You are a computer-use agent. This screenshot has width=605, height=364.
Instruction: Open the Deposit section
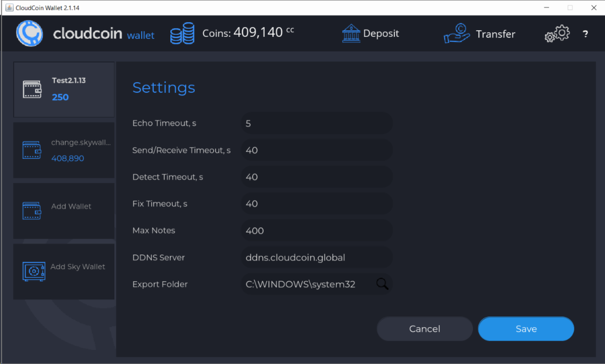pyautogui.click(x=371, y=34)
